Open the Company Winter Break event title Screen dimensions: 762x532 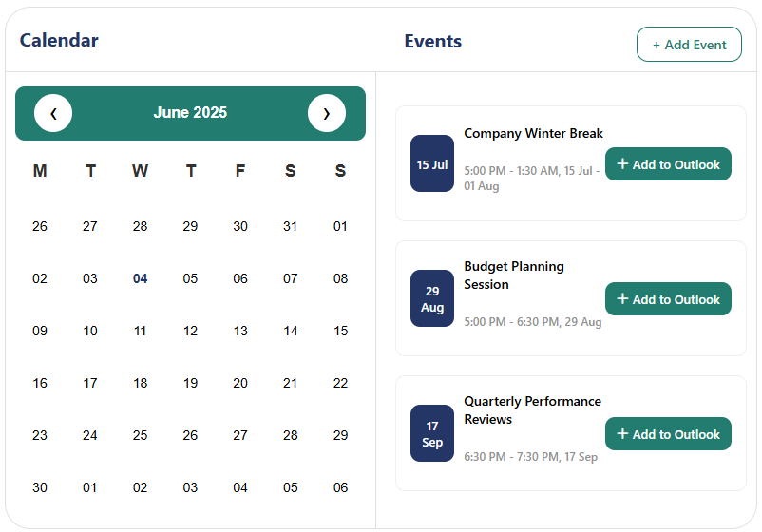(x=533, y=134)
